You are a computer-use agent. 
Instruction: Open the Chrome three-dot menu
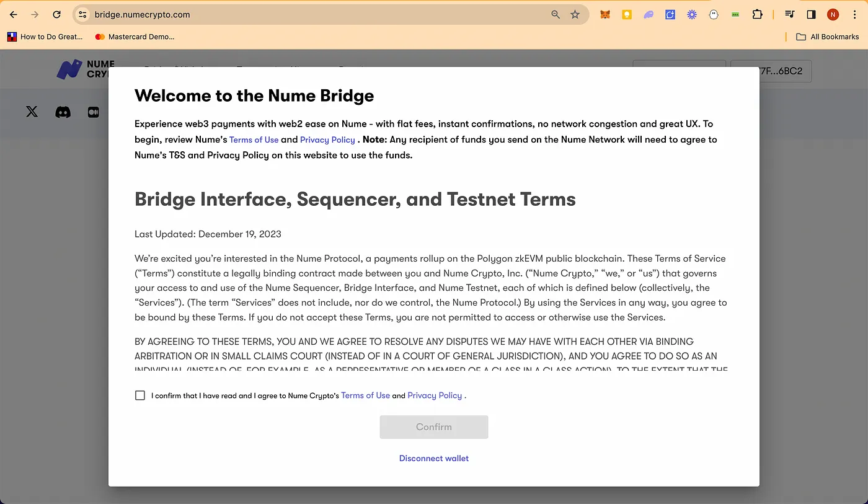pos(854,14)
